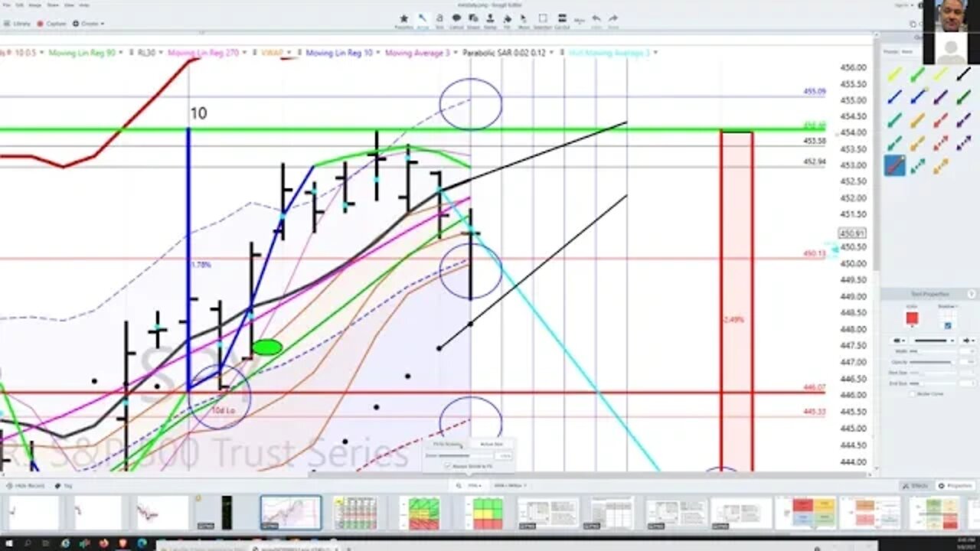980x551 pixels.
Task: Click the Redo arrow
Action: point(613,20)
